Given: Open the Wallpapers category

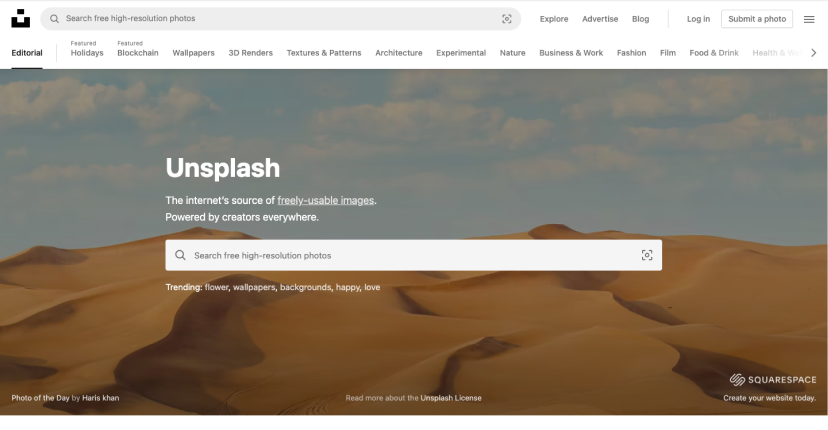Looking at the screenshot, I should [193, 53].
